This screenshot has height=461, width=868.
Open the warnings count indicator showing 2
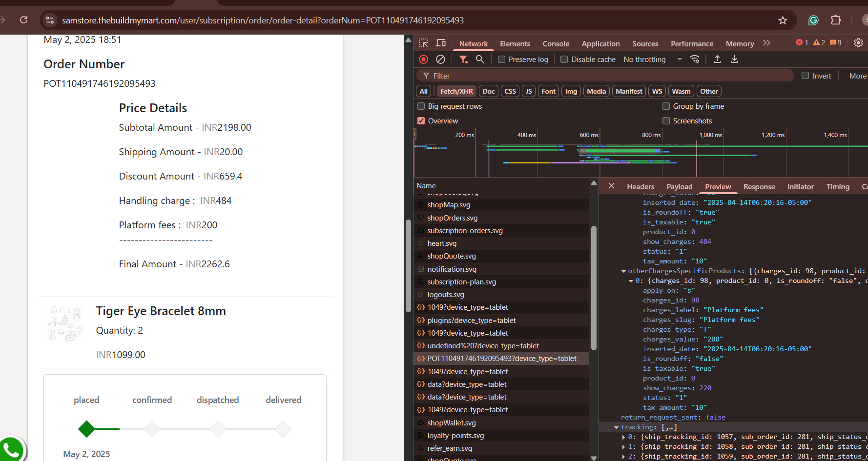[819, 43]
